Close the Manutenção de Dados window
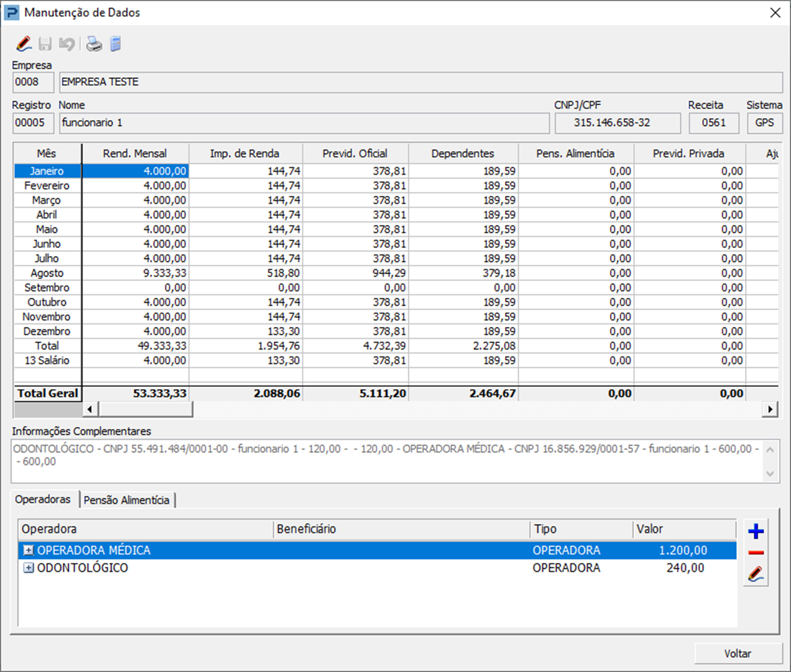Screen dimensions: 791x672 click(x=775, y=12)
